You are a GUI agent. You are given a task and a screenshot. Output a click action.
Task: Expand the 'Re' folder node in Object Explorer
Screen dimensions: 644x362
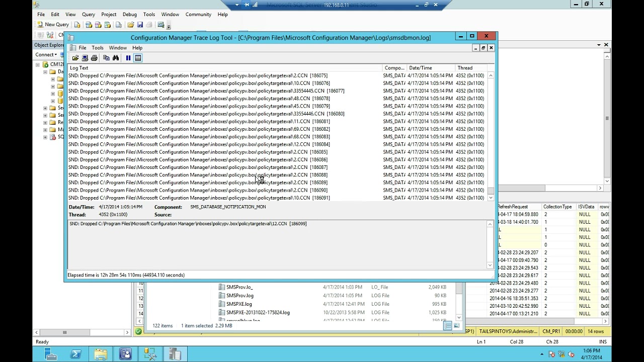click(x=45, y=122)
